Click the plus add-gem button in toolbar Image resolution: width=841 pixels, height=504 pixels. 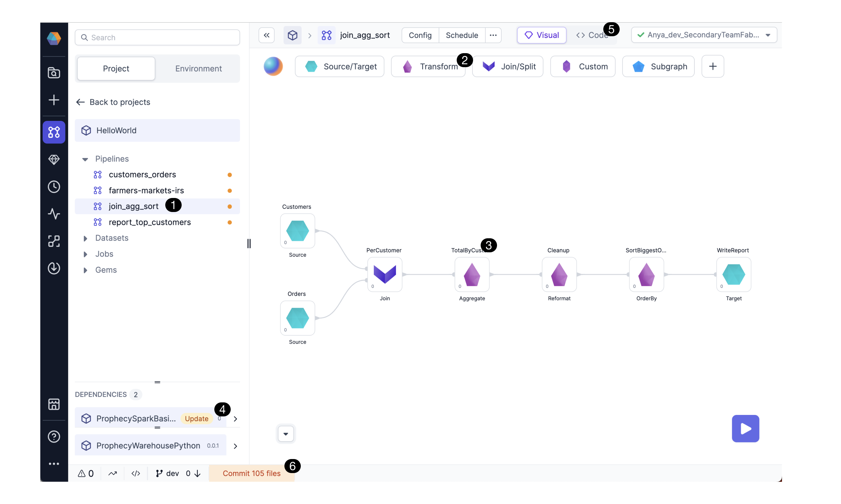[x=713, y=66]
